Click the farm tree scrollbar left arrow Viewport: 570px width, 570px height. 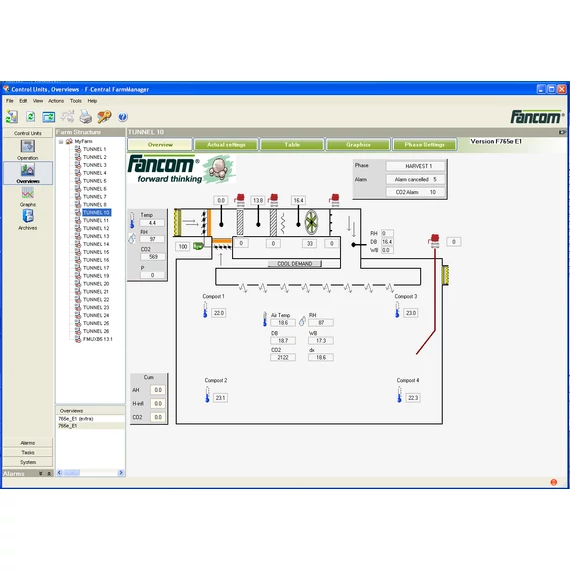click(x=60, y=473)
